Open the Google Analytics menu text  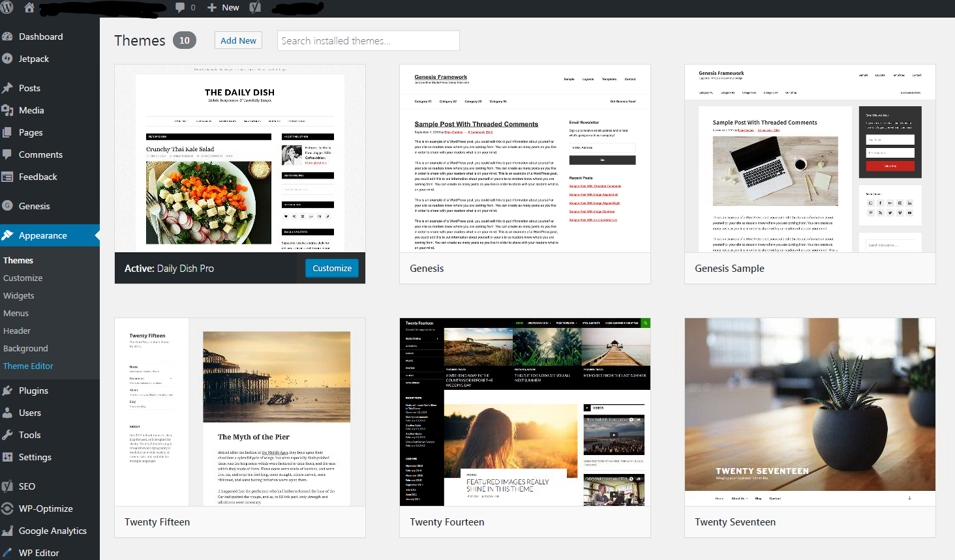click(53, 531)
